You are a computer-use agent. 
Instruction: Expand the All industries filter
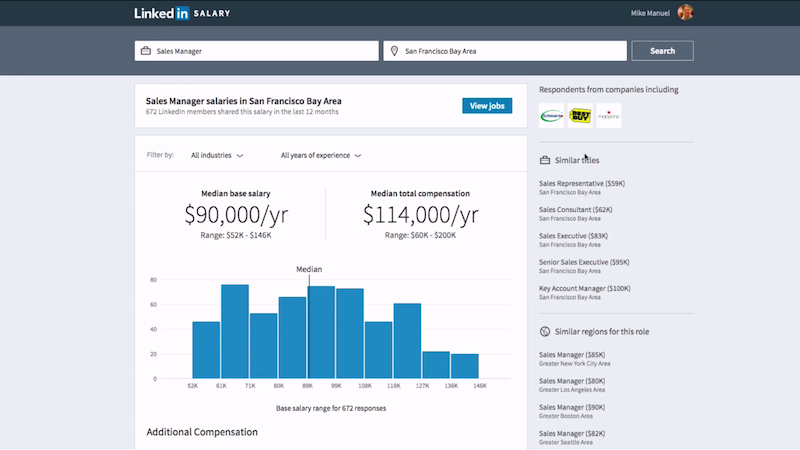click(217, 155)
